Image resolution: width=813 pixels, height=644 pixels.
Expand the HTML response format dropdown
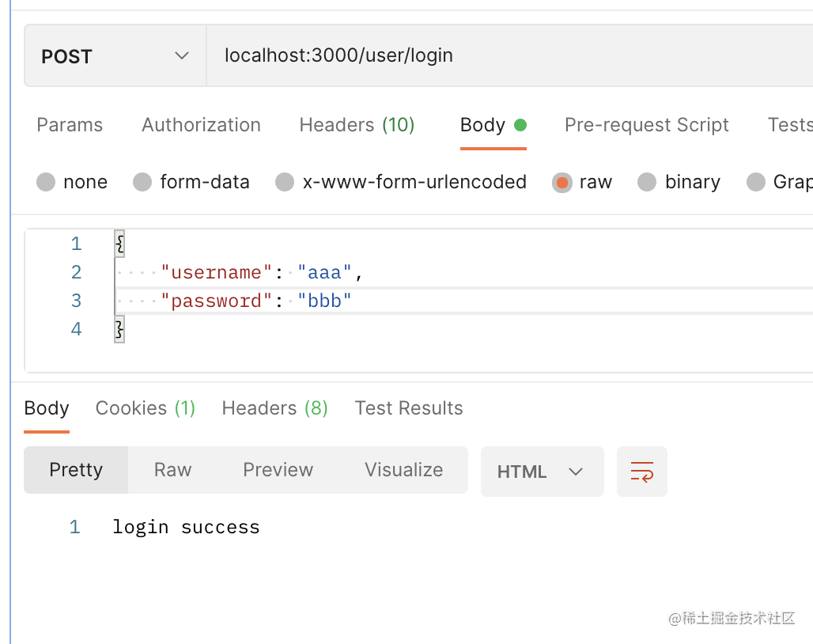pyautogui.click(x=542, y=472)
